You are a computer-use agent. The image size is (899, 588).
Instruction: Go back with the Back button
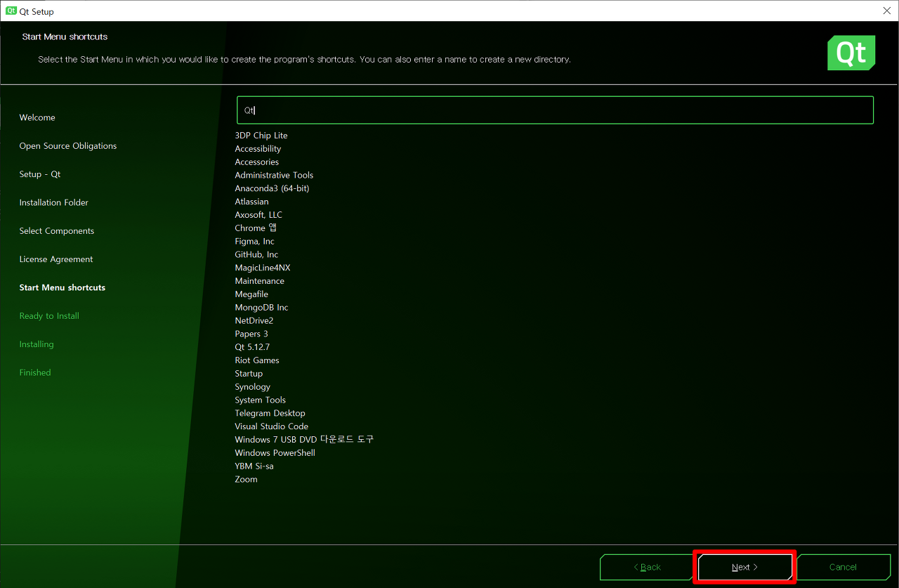pos(647,567)
